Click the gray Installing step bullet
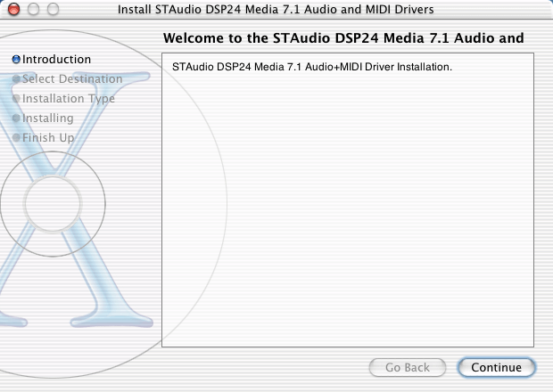 (x=16, y=118)
